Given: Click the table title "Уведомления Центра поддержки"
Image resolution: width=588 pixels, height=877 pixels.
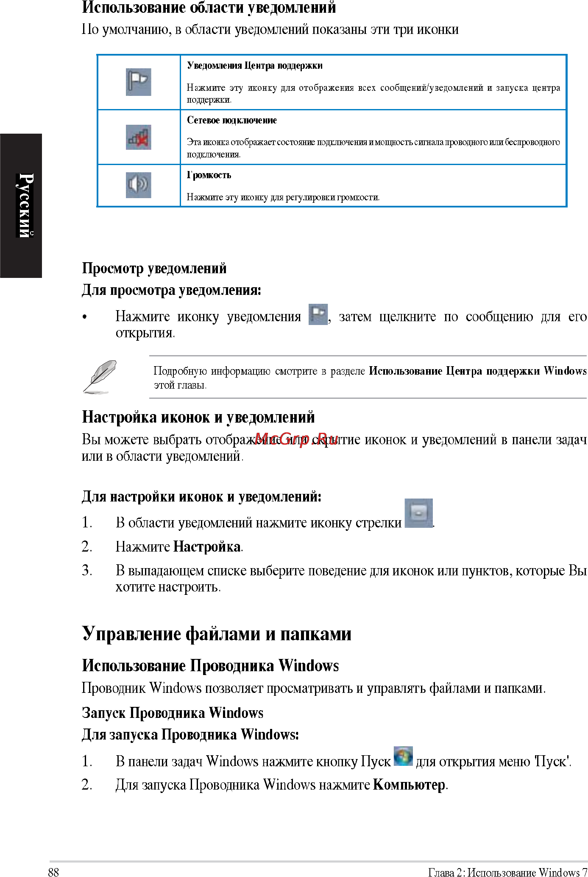Looking at the screenshot, I should pyautogui.click(x=255, y=65).
